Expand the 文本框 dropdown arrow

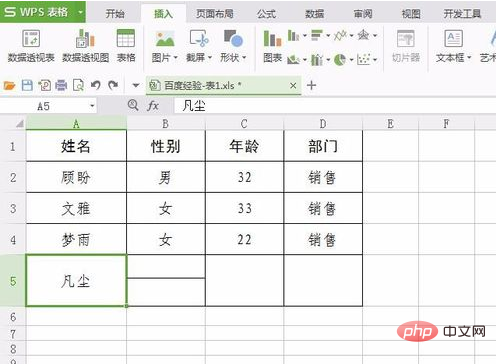pyautogui.click(x=469, y=58)
